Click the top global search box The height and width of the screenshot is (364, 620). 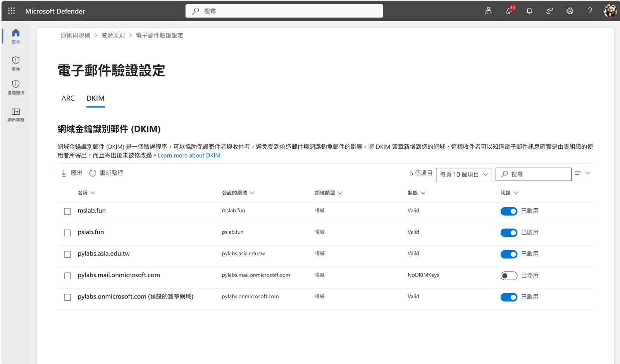click(x=284, y=11)
